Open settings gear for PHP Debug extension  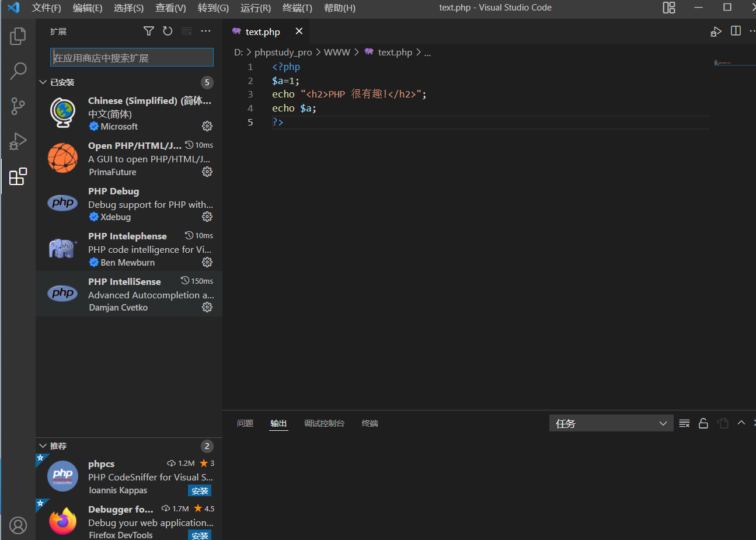[207, 217]
